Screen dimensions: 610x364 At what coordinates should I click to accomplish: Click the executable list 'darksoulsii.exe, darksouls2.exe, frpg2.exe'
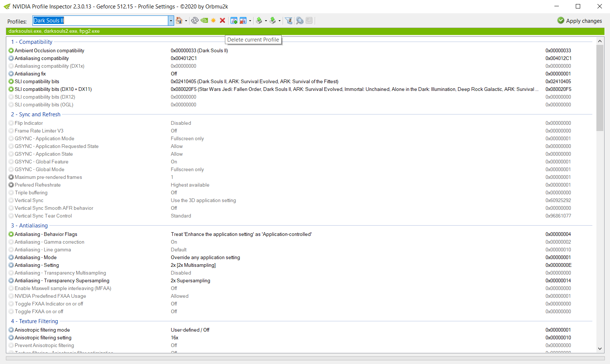(54, 31)
